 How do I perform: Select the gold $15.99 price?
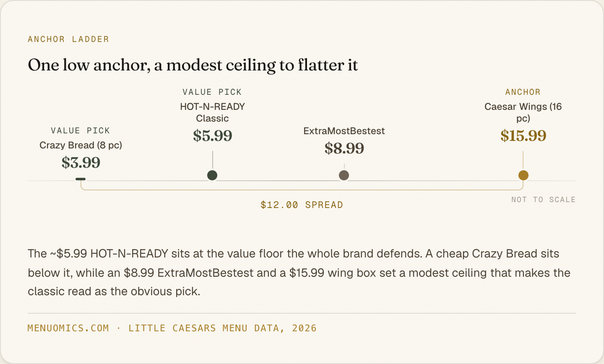[x=523, y=135]
